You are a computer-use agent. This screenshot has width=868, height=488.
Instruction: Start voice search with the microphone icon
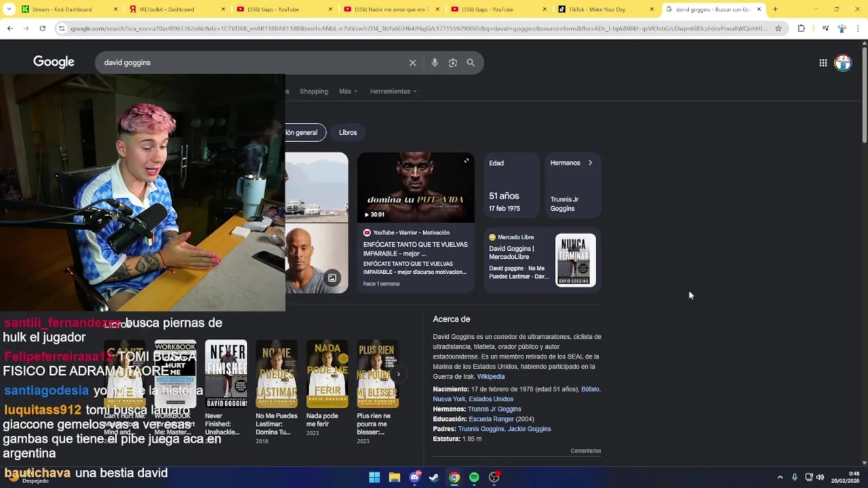(435, 62)
